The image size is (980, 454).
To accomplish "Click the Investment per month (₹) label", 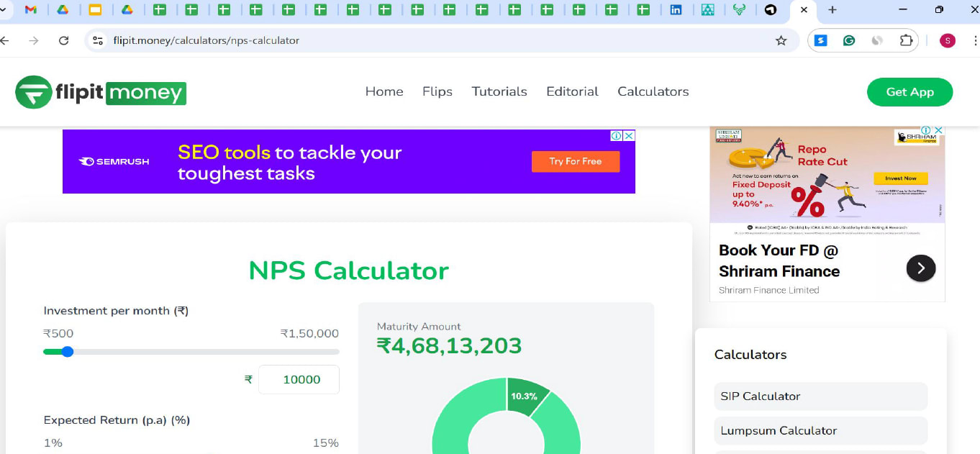I will click(x=116, y=311).
